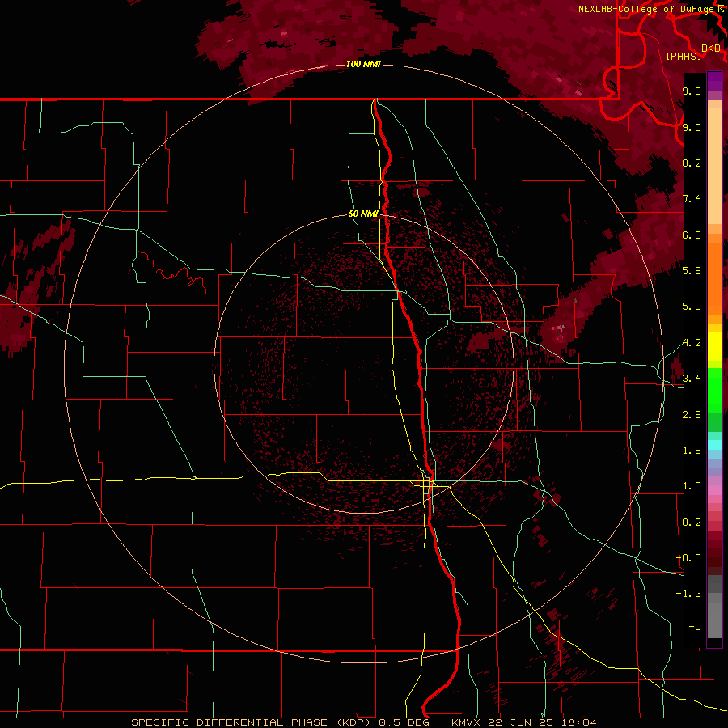Screen dimensions: 728x728
Task: Click the 9.0 scale value
Action: pyautogui.click(x=692, y=127)
